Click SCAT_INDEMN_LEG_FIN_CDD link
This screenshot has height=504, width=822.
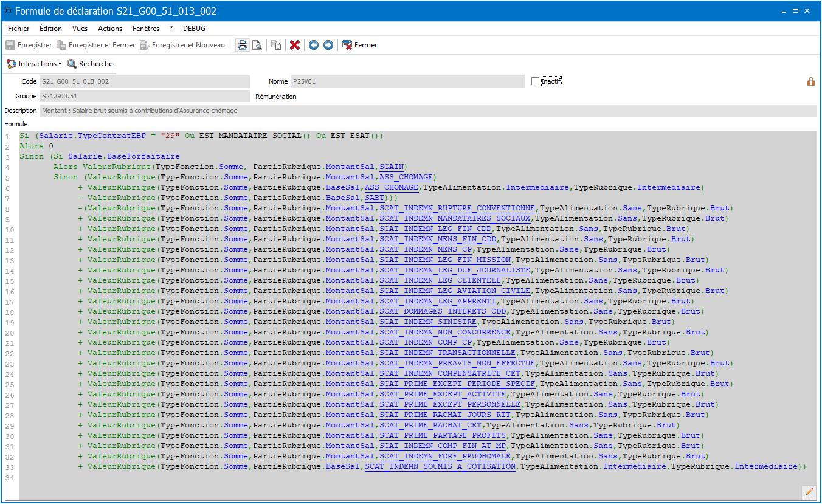tap(435, 229)
